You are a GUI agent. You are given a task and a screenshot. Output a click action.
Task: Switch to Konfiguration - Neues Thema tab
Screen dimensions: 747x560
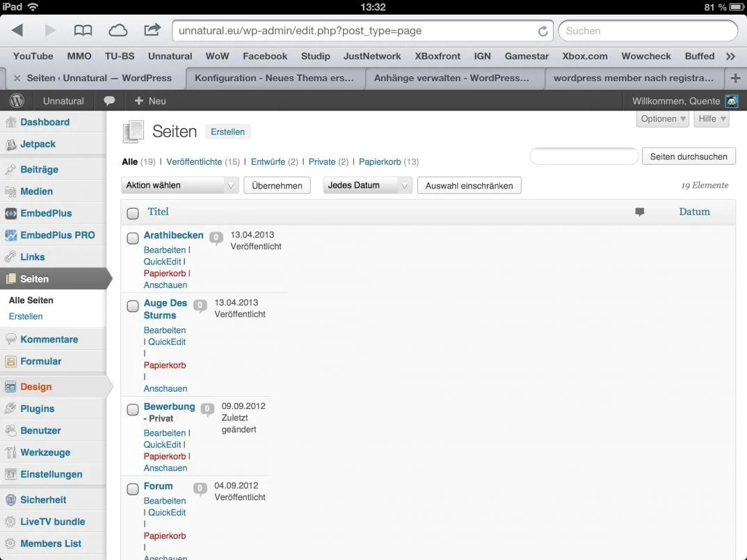click(275, 78)
